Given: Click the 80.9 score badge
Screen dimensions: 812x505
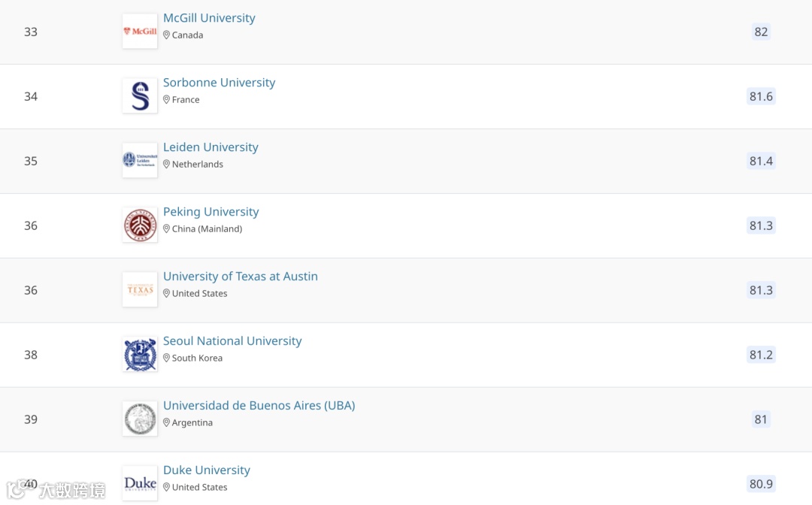Looking at the screenshot, I should click(761, 484).
